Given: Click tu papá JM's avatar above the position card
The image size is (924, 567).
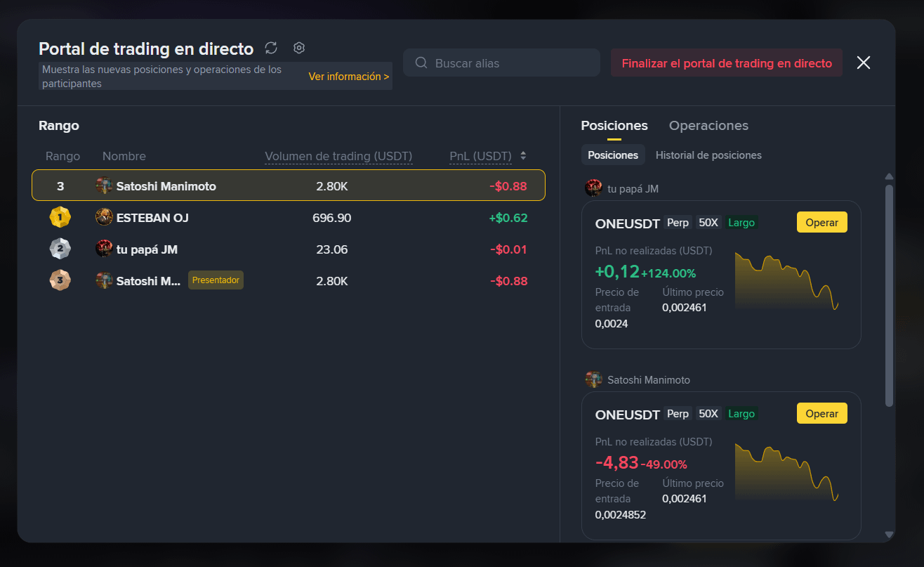Looking at the screenshot, I should tap(594, 188).
